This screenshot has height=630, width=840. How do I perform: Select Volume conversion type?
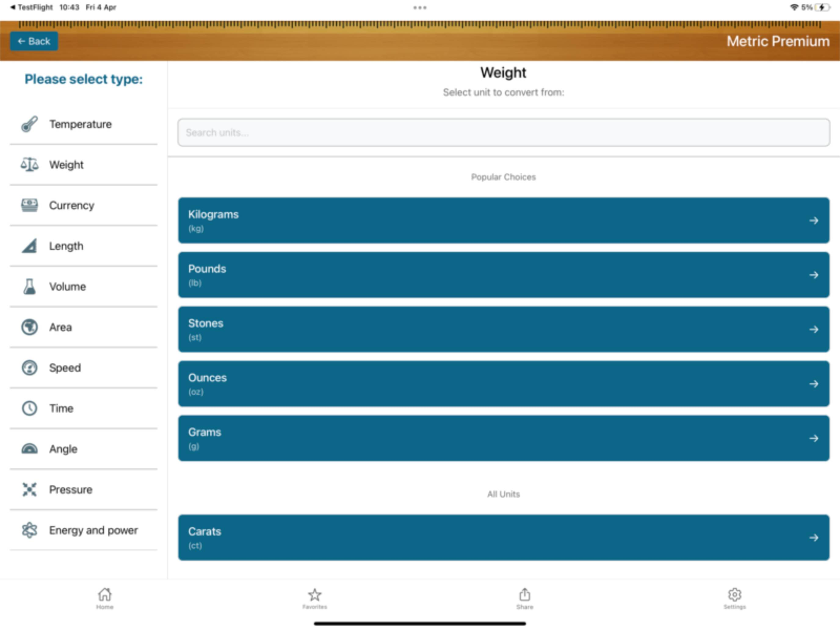point(84,287)
